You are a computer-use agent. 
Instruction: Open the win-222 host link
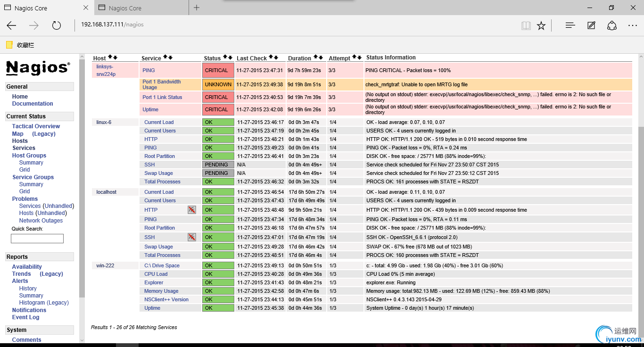105,265
